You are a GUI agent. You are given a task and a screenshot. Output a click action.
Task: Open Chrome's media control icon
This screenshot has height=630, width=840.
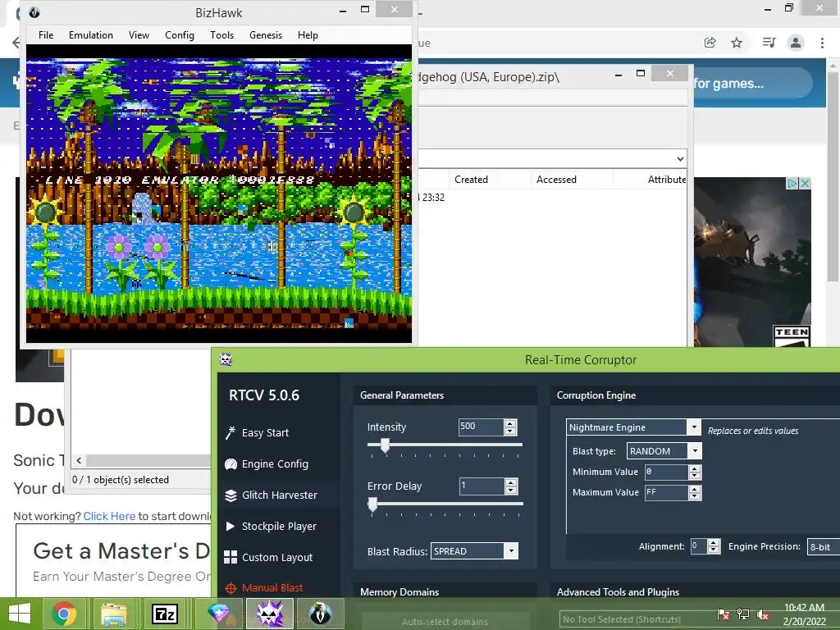tap(769, 43)
